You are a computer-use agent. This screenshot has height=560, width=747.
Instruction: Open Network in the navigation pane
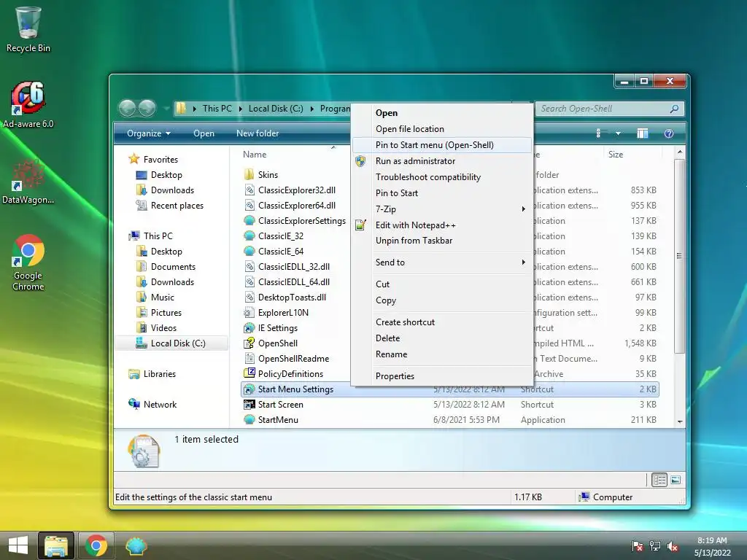152,404
